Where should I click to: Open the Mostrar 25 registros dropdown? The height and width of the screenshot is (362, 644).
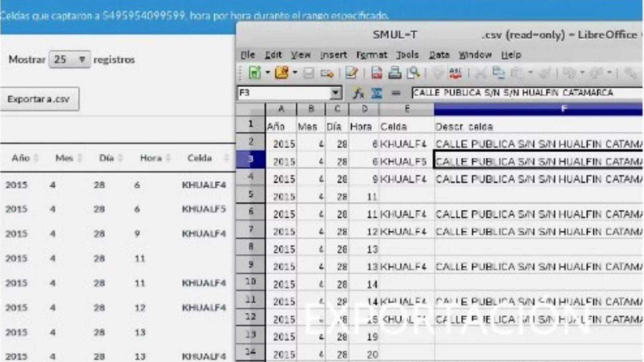click(x=69, y=60)
